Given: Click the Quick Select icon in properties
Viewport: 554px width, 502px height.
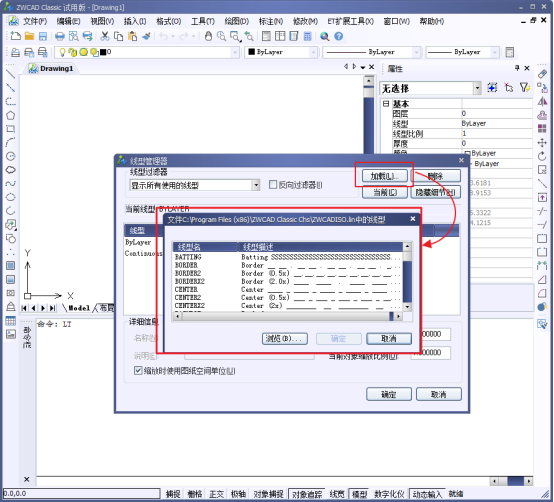Looking at the screenshot, I should [525, 87].
